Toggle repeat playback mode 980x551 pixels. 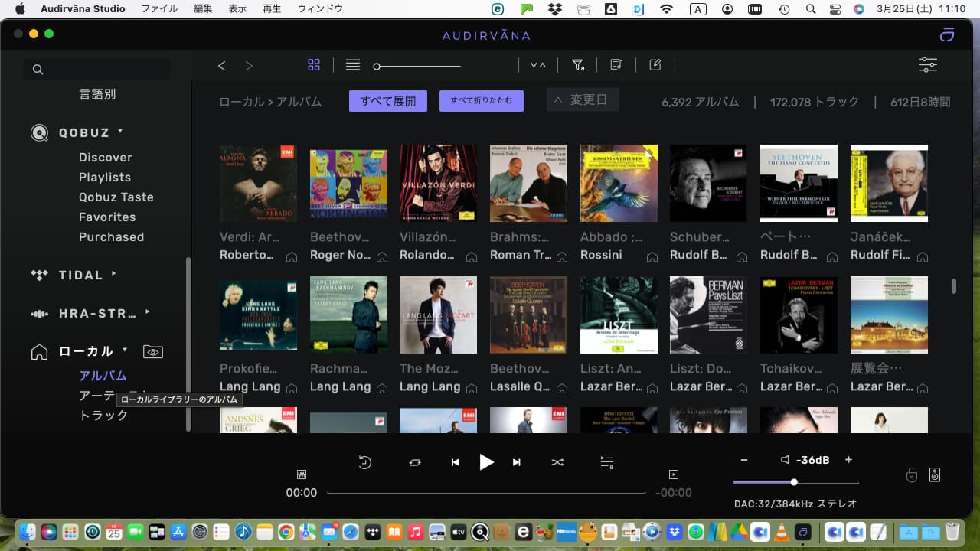pos(415,462)
